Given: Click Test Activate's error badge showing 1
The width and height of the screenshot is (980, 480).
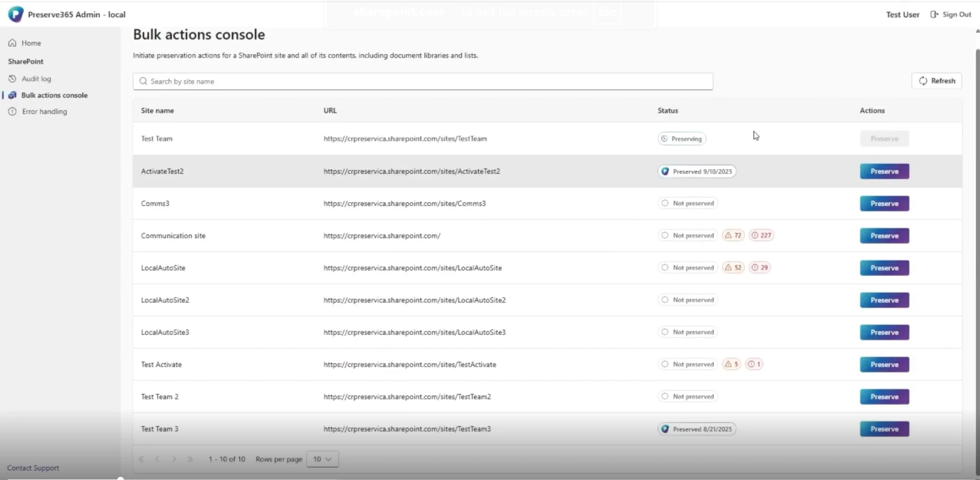Looking at the screenshot, I should tap(754, 364).
